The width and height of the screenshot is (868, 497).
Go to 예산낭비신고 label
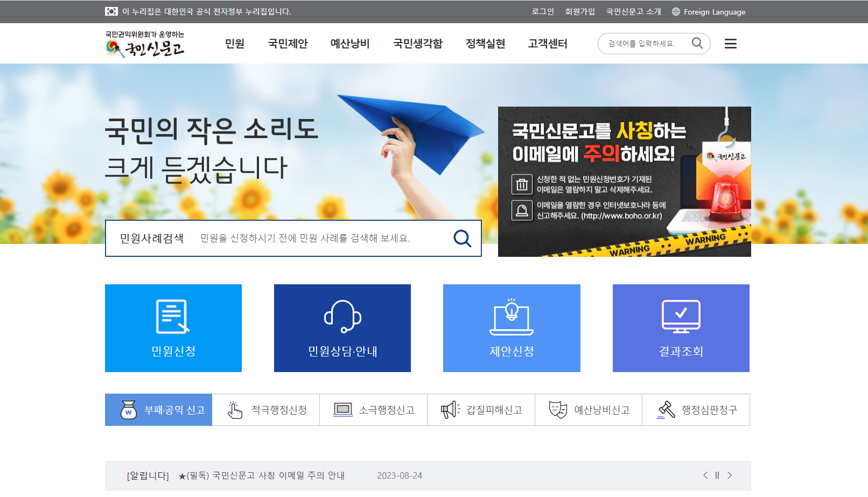point(602,410)
